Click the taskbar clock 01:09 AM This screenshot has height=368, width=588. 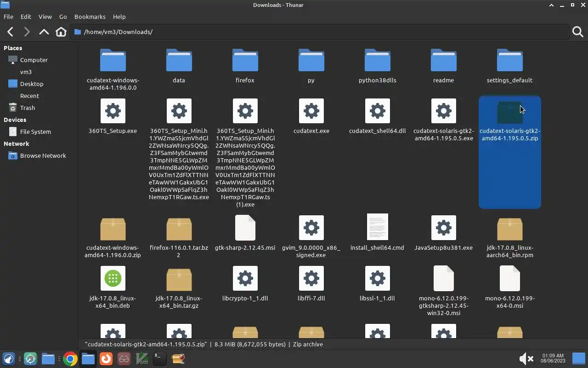click(x=553, y=359)
